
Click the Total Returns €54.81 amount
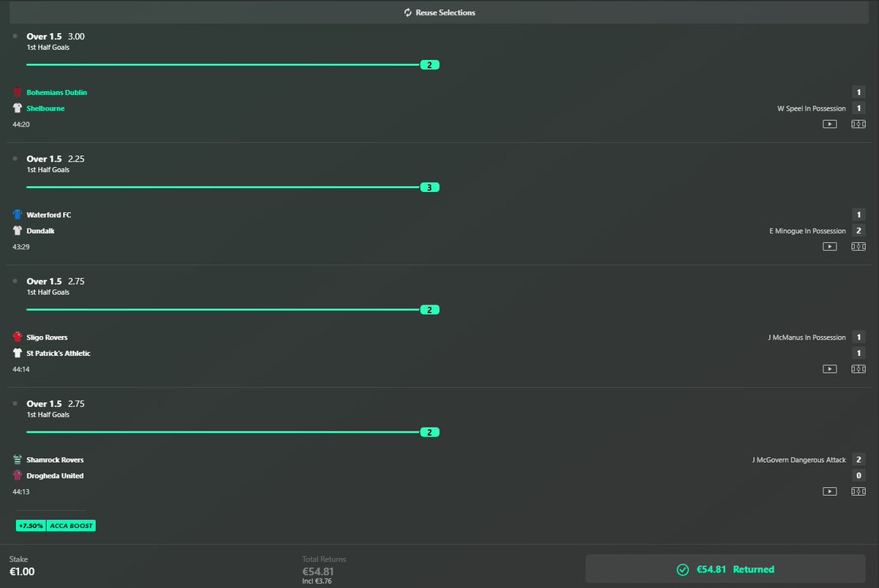click(x=319, y=571)
